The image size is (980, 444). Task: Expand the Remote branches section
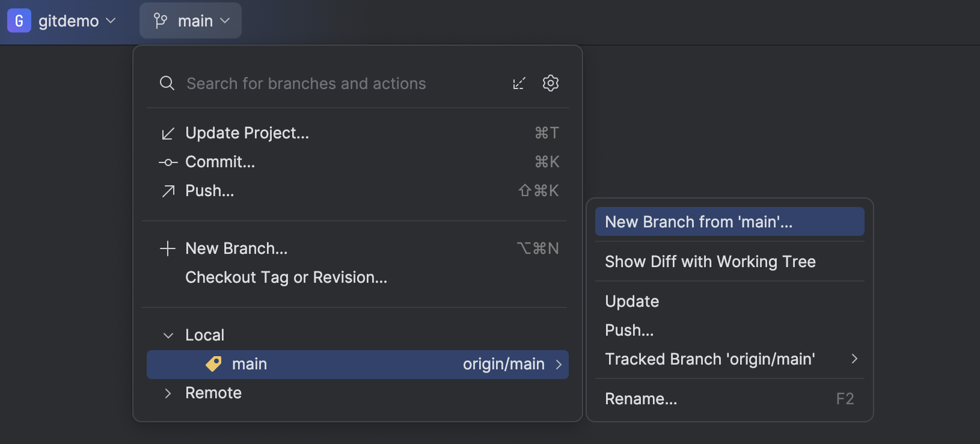coord(167,393)
